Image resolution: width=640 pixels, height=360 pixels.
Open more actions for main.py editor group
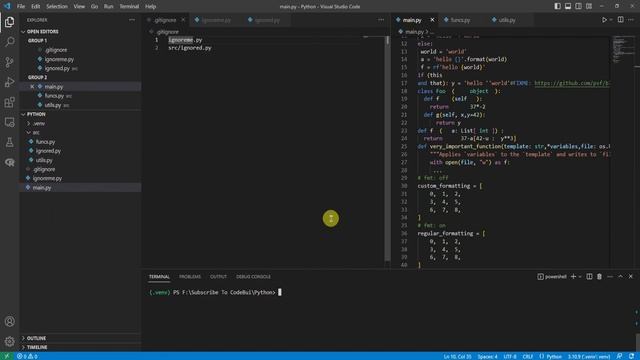point(631,20)
